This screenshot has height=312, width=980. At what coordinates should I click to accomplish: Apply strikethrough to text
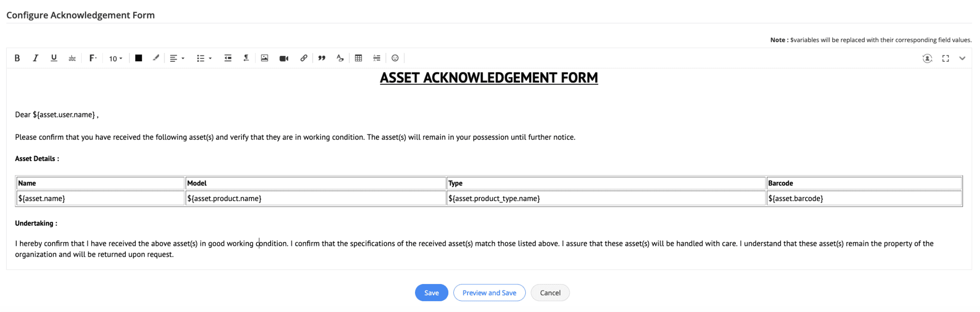(72, 58)
